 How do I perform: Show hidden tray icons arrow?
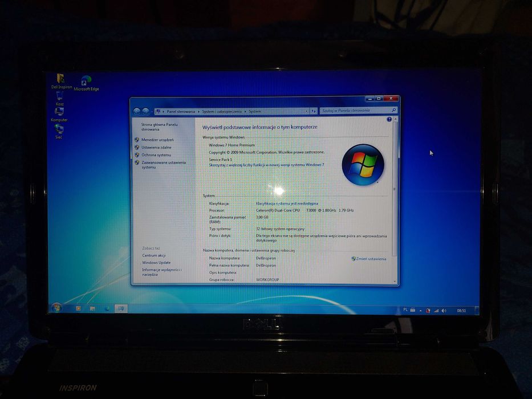click(421, 311)
